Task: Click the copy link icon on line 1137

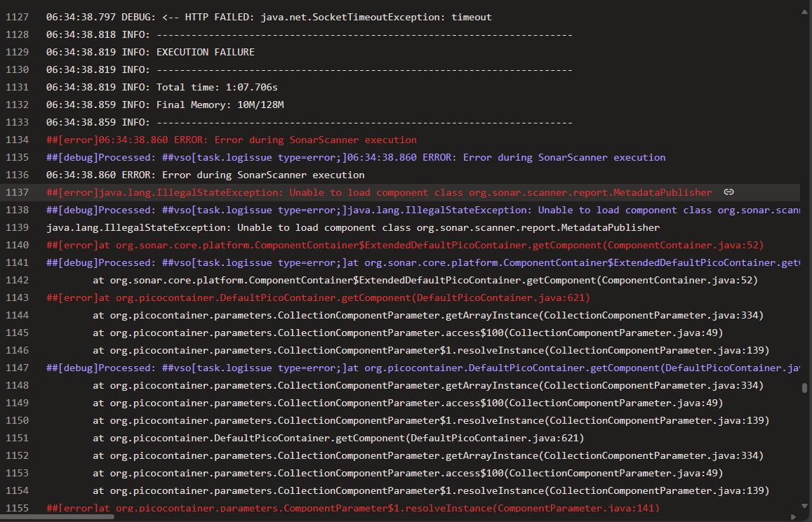Action: coord(729,192)
